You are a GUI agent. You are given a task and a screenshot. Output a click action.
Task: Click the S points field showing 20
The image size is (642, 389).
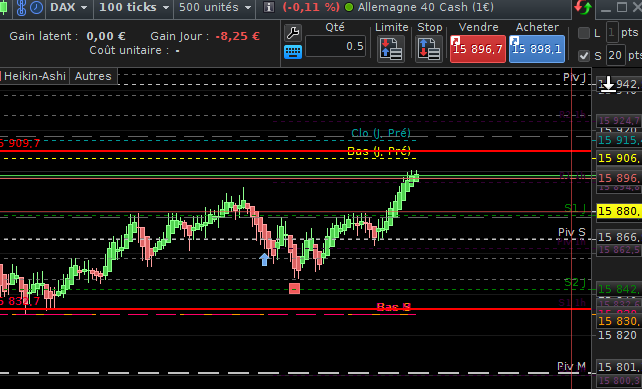point(615,55)
